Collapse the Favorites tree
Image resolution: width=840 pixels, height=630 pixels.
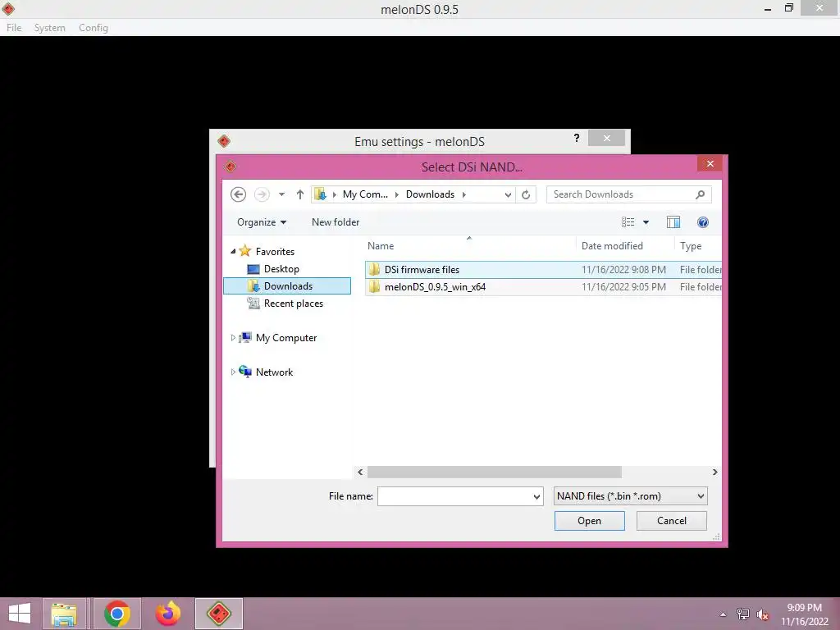point(233,251)
